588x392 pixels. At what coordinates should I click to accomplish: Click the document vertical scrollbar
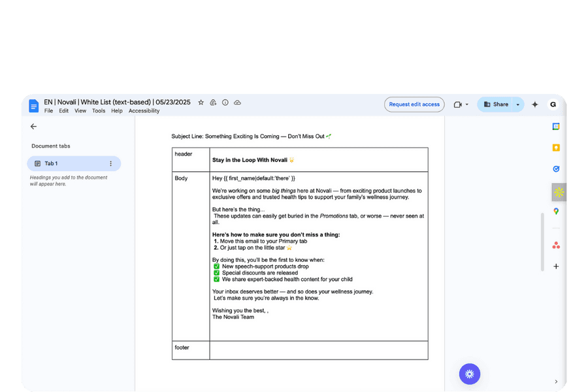click(542, 242)
